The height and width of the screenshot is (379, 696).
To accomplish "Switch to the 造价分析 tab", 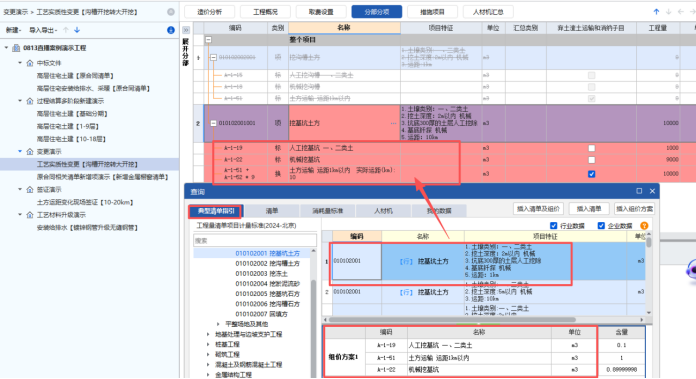I will (x=210, y=12).
